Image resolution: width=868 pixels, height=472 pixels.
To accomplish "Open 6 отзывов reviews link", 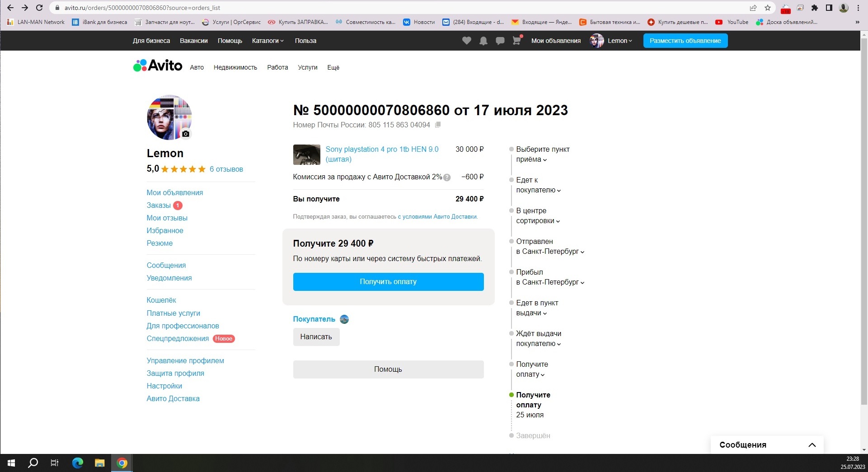I will [x=226, y=169].
